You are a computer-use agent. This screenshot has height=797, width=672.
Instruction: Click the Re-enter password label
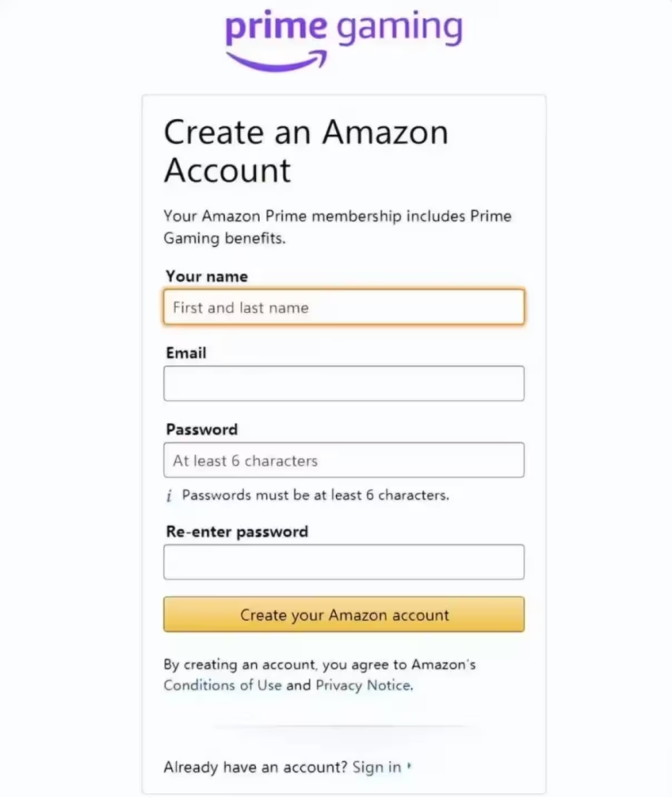click(x=236, y=532)
